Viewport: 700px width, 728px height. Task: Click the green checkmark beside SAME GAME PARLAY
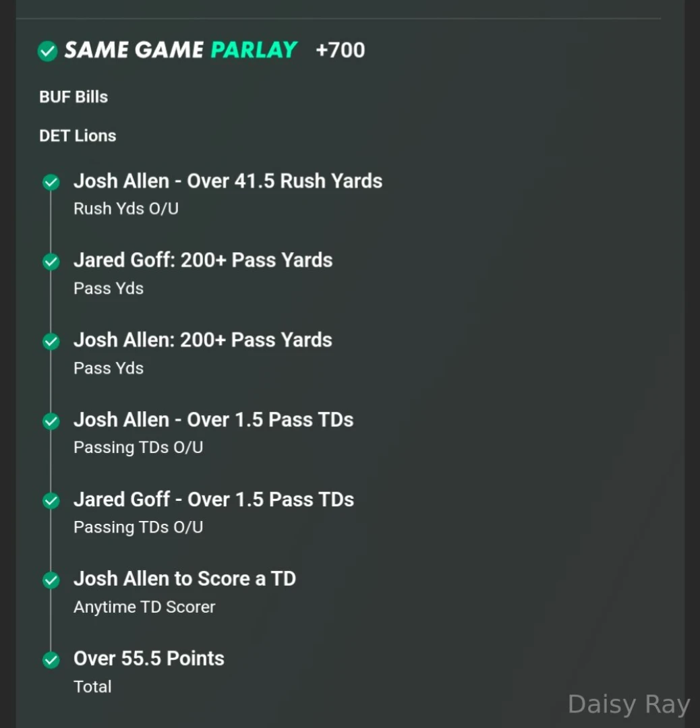[x=47, y=50]
